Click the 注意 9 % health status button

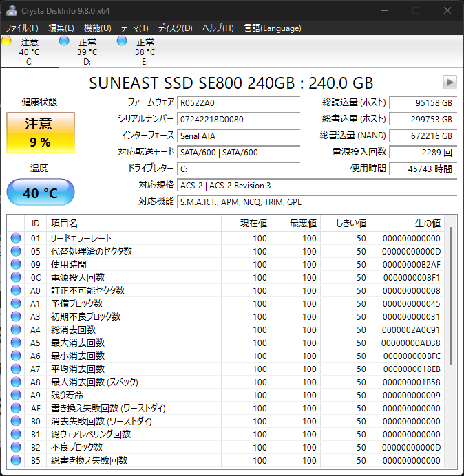pyautogui.click(x=41, y=133)
